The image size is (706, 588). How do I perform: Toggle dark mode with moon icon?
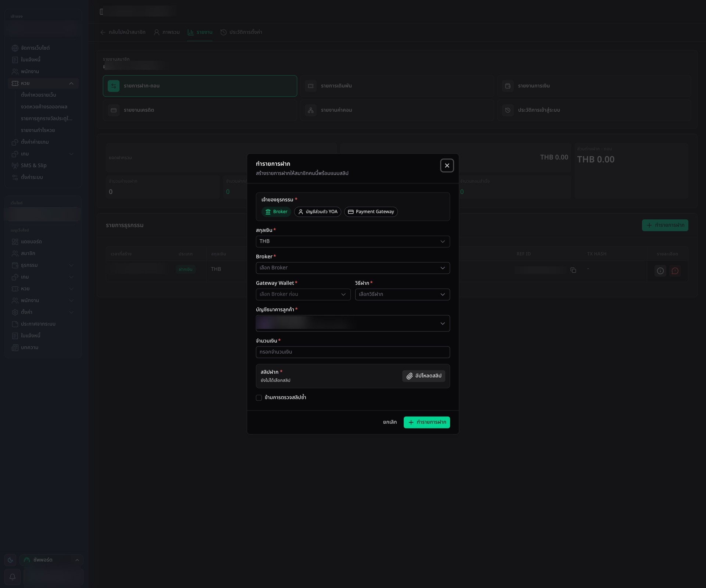tap(10, 560)
